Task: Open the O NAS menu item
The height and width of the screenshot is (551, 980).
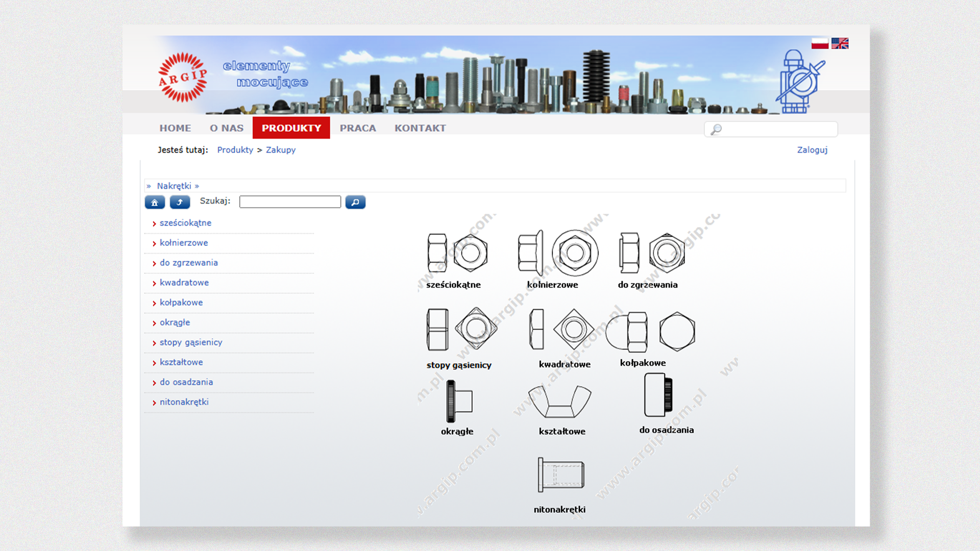Action: [227, 128]
